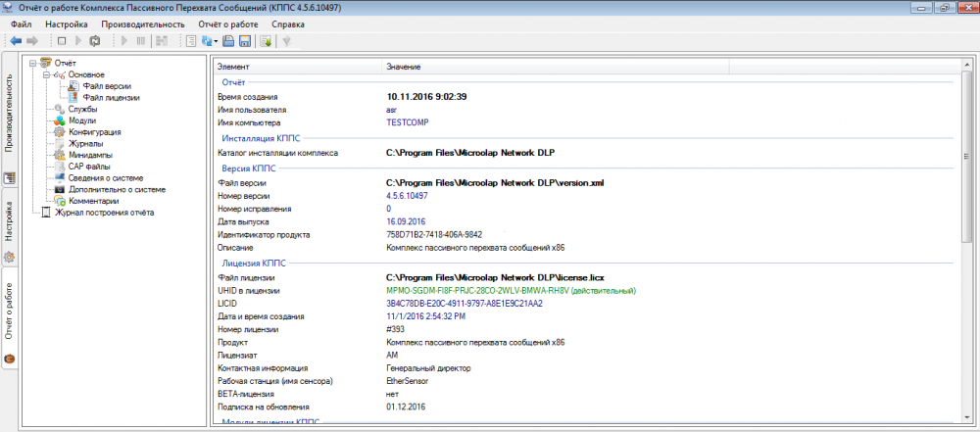
Task: Switch to vertical Настройка side tab
Action: [x=10, y=227]
